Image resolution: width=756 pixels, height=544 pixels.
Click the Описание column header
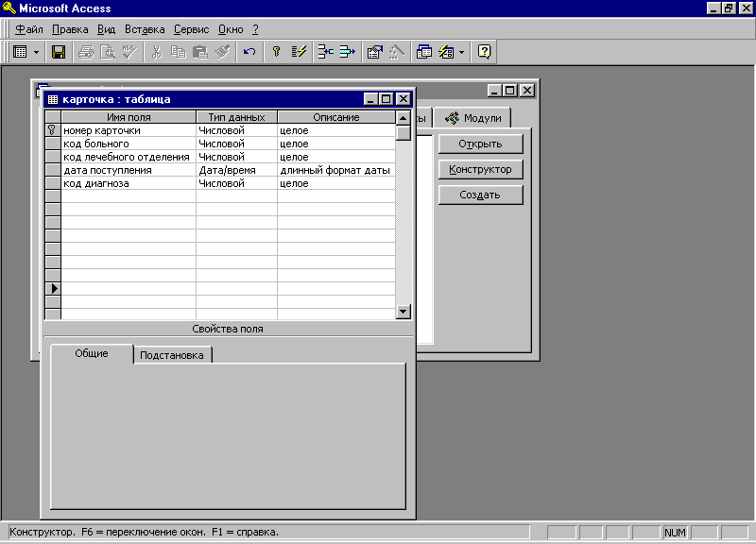click(x=336, y=117)
